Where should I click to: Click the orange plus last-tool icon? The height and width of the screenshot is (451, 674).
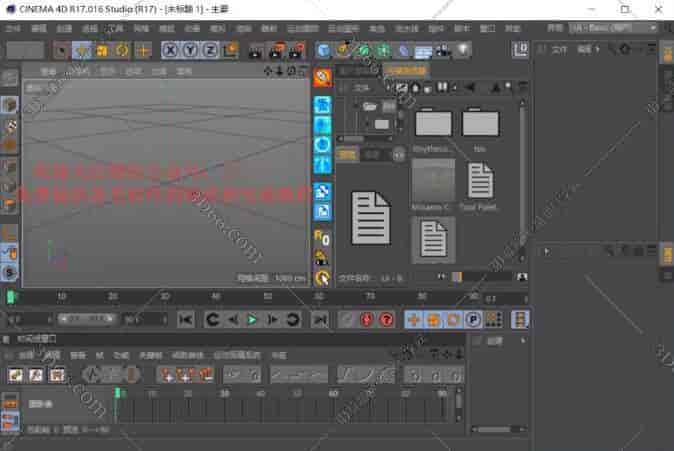[x=143, y=51]
